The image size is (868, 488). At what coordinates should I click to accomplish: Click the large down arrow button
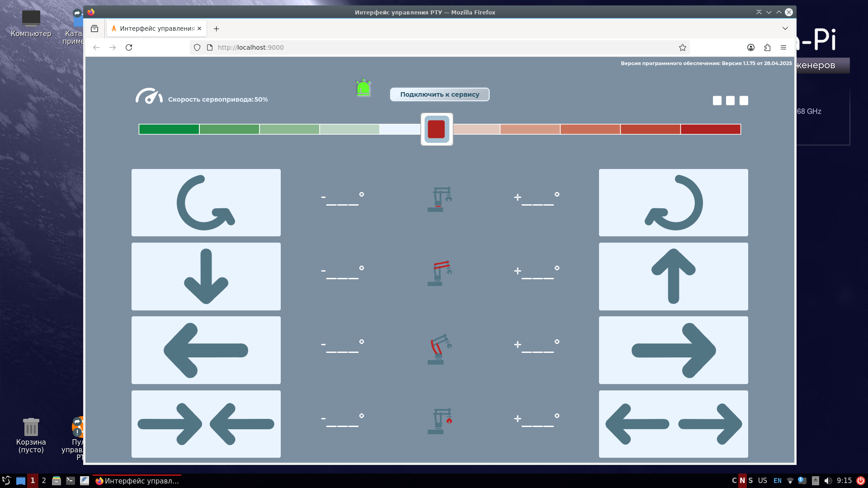(206, 276)
